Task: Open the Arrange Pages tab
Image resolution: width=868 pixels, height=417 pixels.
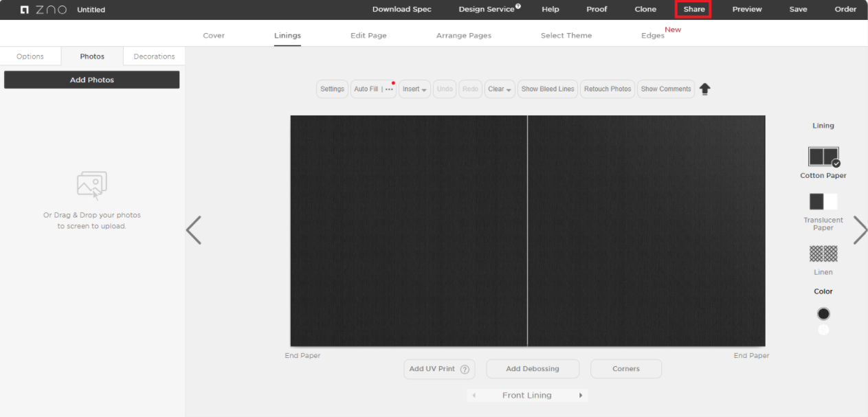Action: coord(464,36)
